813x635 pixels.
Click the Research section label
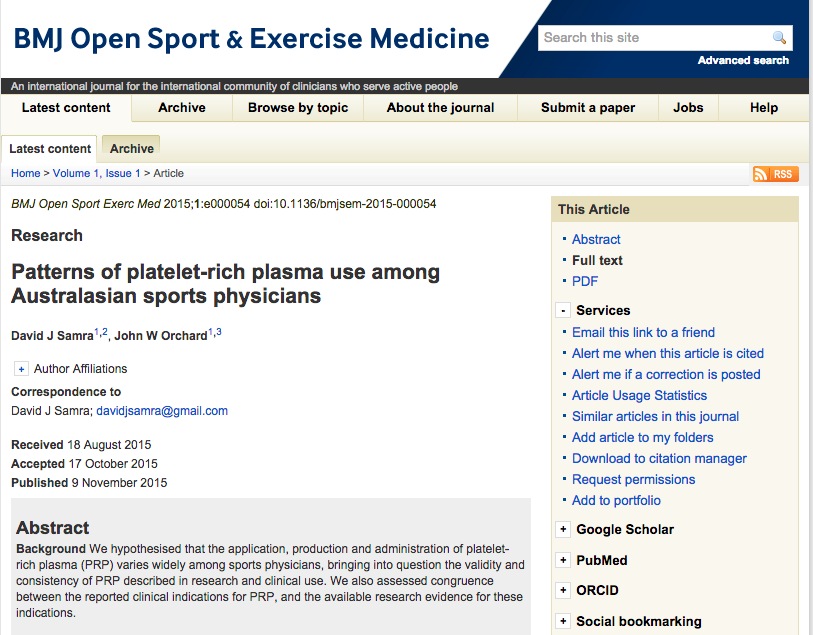pos(47,235)
